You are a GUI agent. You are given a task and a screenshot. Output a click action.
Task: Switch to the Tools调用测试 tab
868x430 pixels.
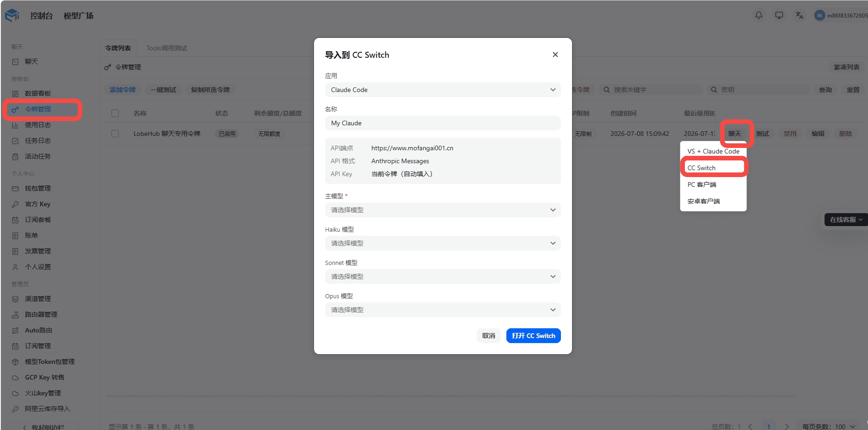pyautogui.click(x=167, y=48)
